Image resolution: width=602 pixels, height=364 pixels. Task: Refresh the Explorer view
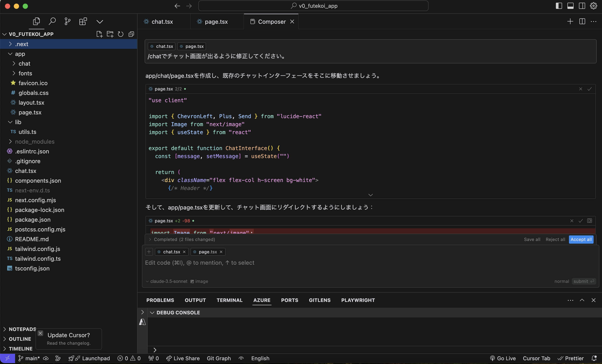(120, 34)
